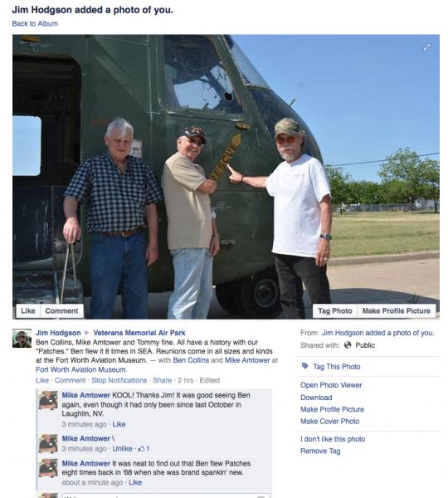The height and width of the screenshot is (498, 448).
Task: Click Stop Notifications under the post
Action: (119, 380)
